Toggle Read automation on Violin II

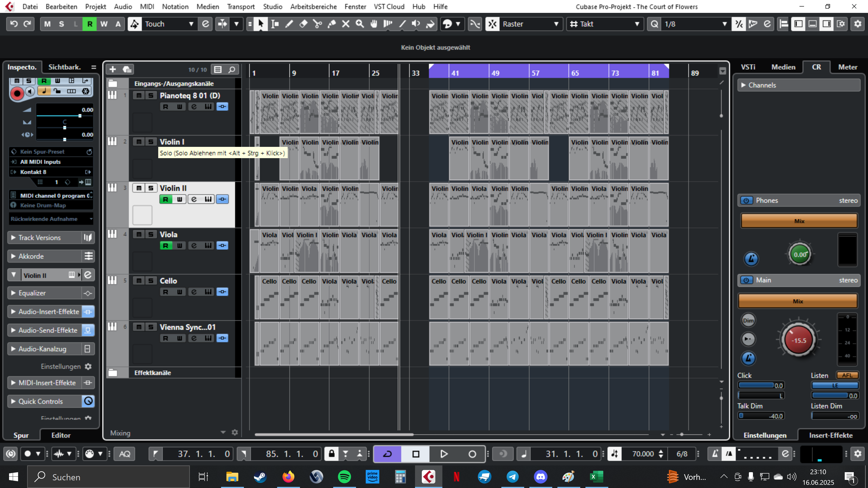tap(165, 199)
